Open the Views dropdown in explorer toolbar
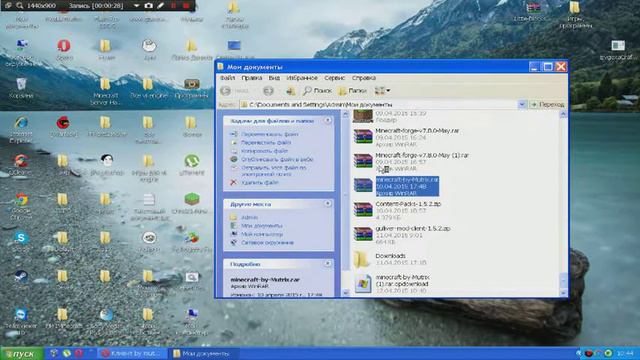 (x=382, y=91)
